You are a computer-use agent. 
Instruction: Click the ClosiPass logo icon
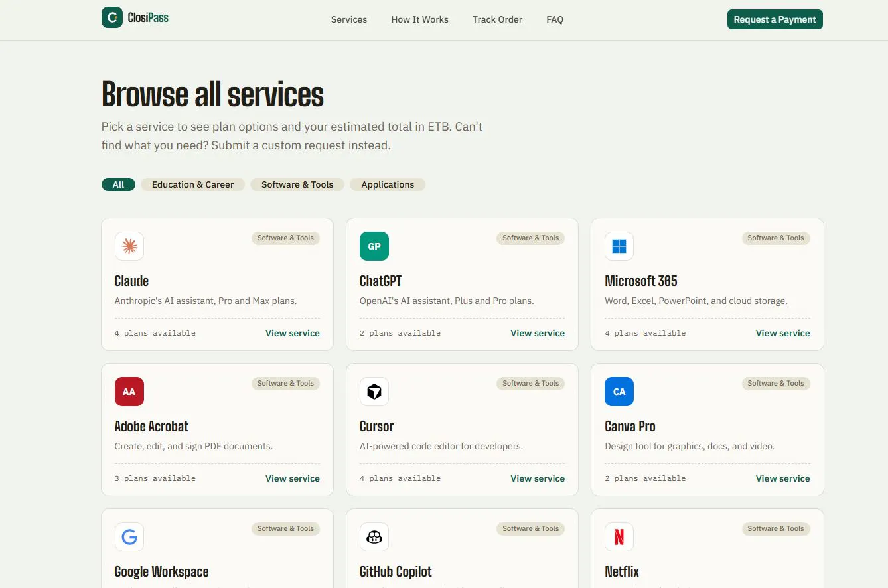tap(112, 18)
